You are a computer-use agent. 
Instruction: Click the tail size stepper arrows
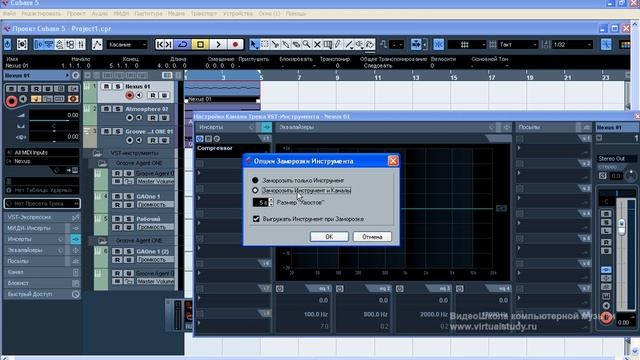271,202
